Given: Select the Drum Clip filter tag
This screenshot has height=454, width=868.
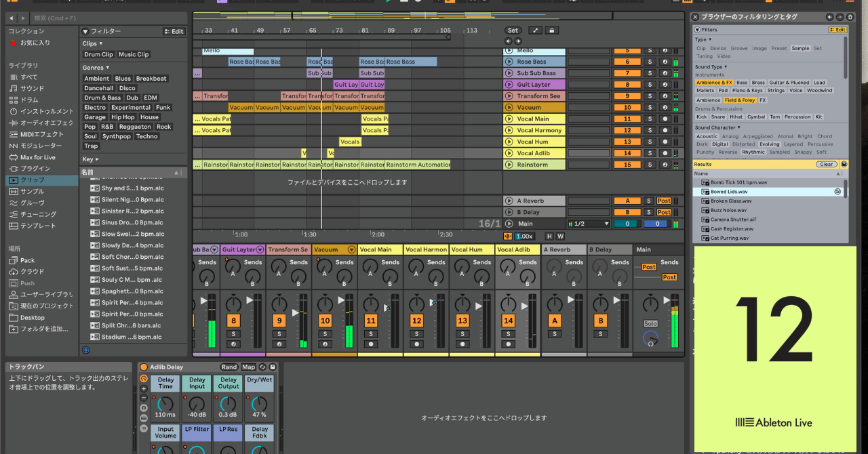Looking at the screenshot, I should [98, 54].
